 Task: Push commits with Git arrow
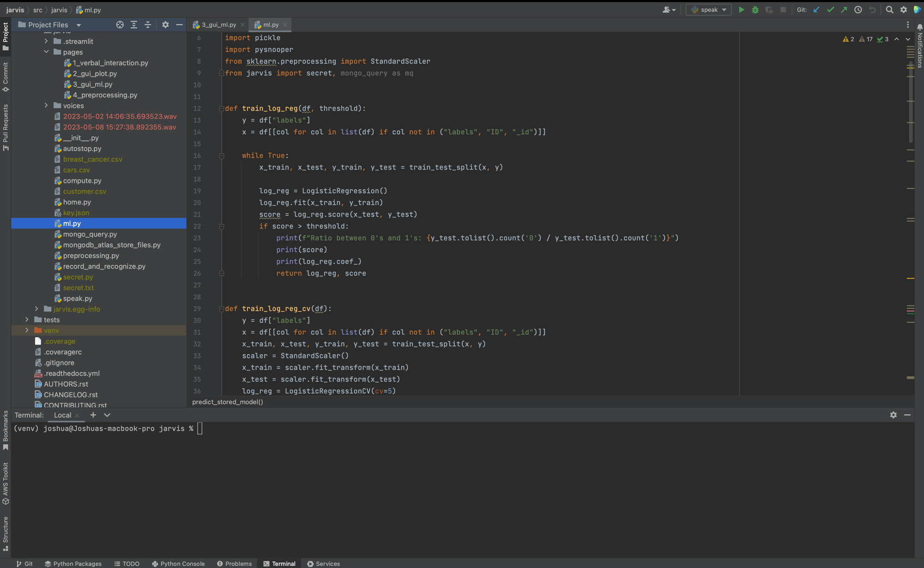tap(844, 10)
